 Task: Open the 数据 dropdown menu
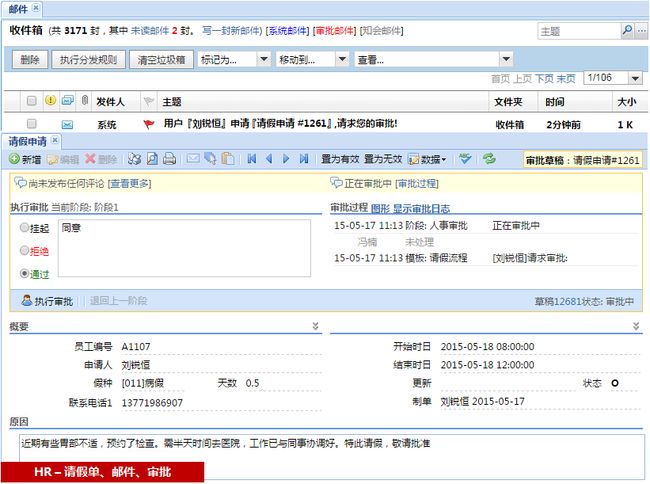427,159
